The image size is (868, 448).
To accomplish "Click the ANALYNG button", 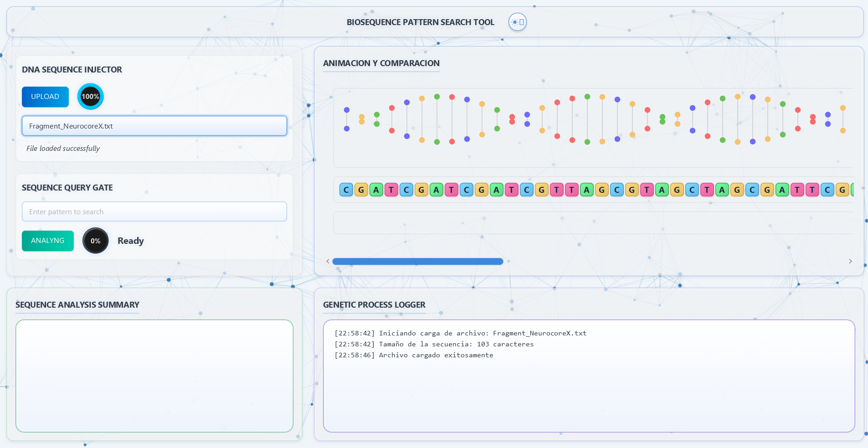I will (48, 241).
